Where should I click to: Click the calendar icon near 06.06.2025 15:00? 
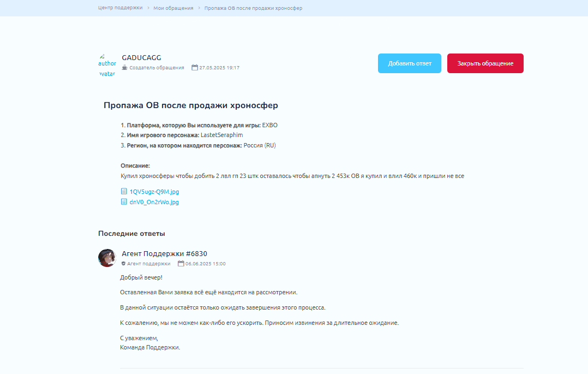[181, 264]
